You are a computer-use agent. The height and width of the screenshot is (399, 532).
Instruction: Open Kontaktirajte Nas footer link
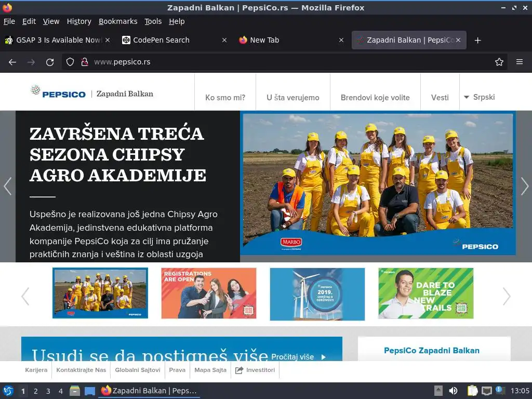(81, 370)
